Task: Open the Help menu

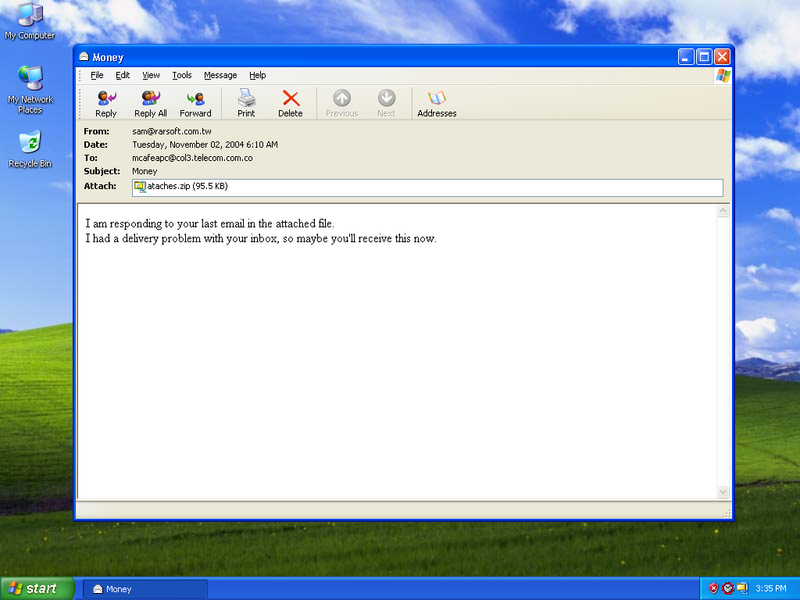Action: coord(258,76)
